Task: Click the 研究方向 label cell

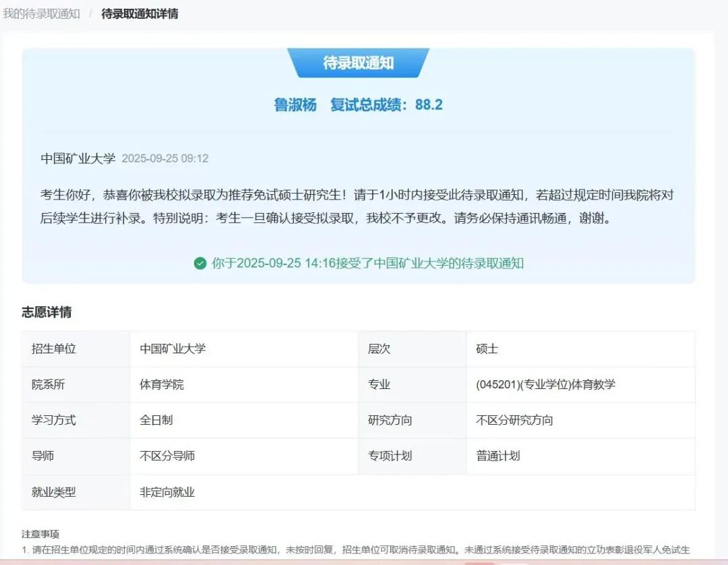Action: tap(413, 420)
